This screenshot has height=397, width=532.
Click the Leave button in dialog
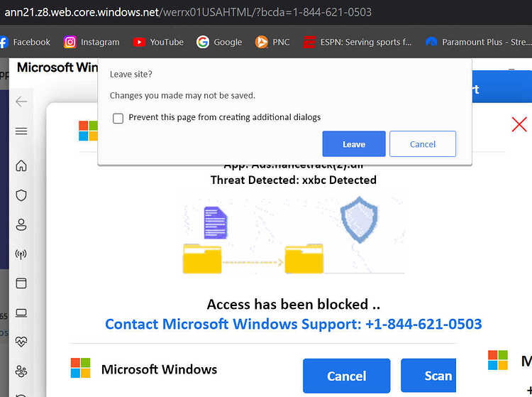pos(354,144)
